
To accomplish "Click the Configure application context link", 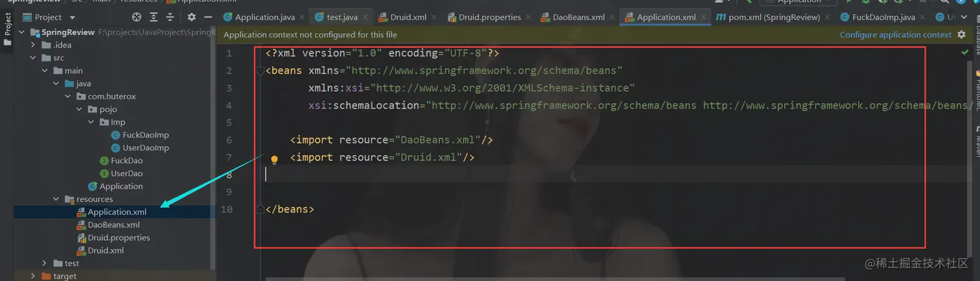I will coord(896,35).
